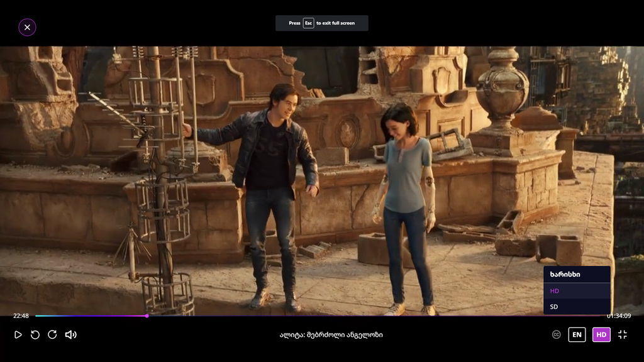Click the 22:48 elapsed time label
The image size is (644, 362).
[21, 315]
